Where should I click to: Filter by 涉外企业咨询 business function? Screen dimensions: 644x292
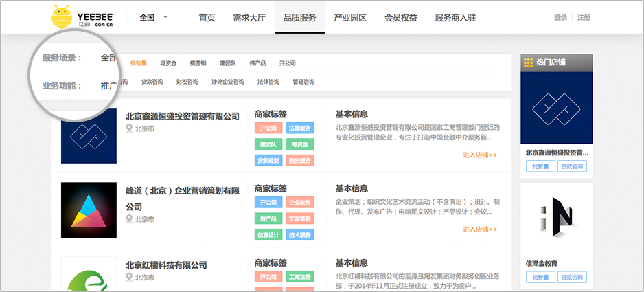(x=228, y=82)
